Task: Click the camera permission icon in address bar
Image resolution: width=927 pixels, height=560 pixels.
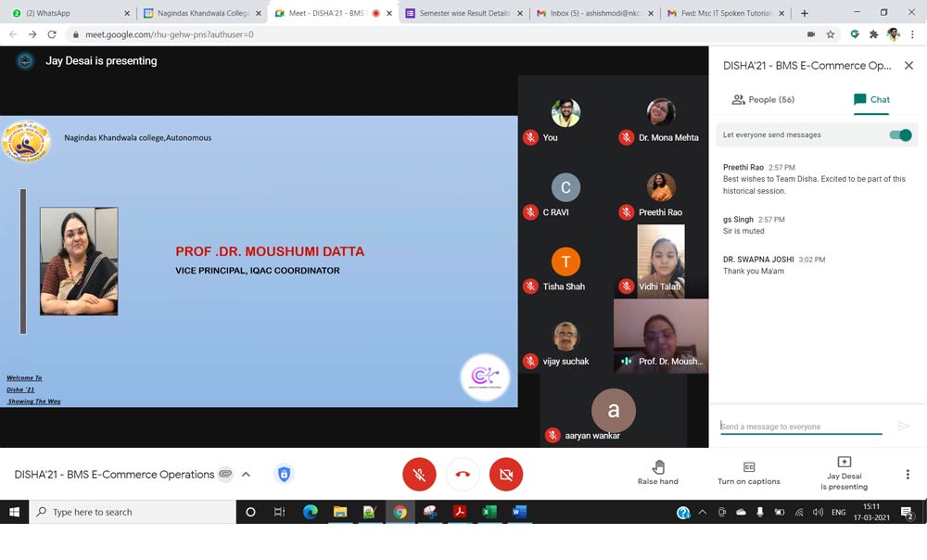Action: click(811, 34)
